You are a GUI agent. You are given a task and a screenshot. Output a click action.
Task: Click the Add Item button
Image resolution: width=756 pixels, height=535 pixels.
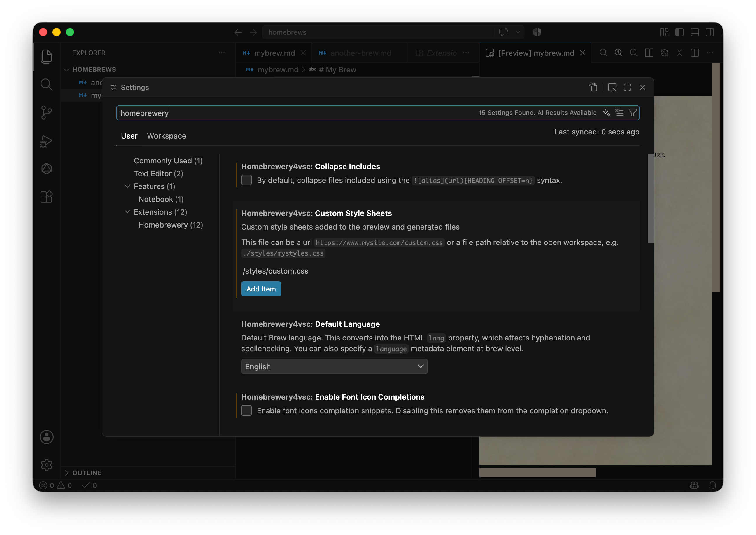261,289
